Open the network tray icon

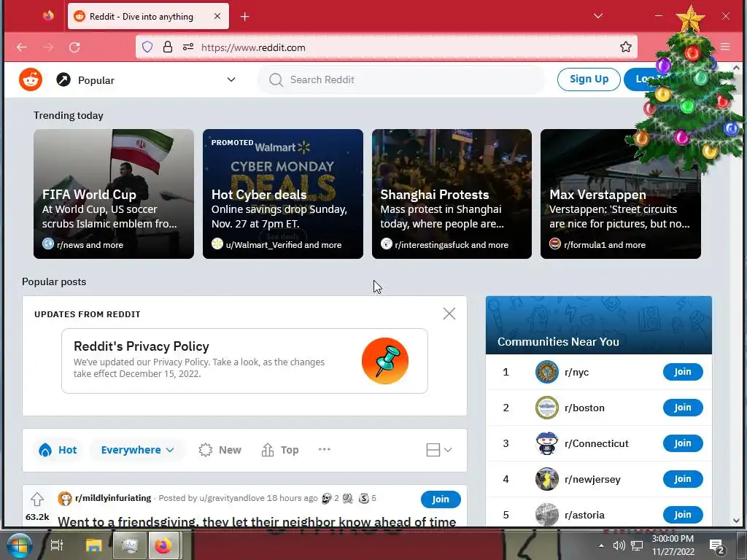point(637,545)
